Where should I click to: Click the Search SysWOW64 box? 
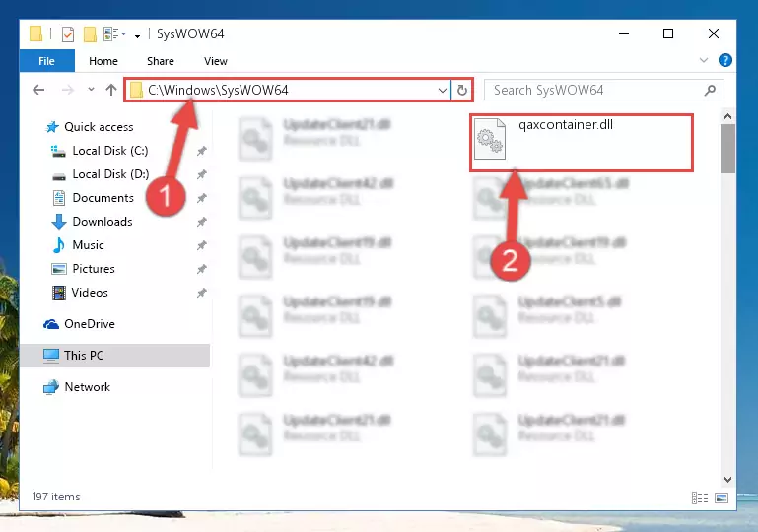[x=604, y=90]
